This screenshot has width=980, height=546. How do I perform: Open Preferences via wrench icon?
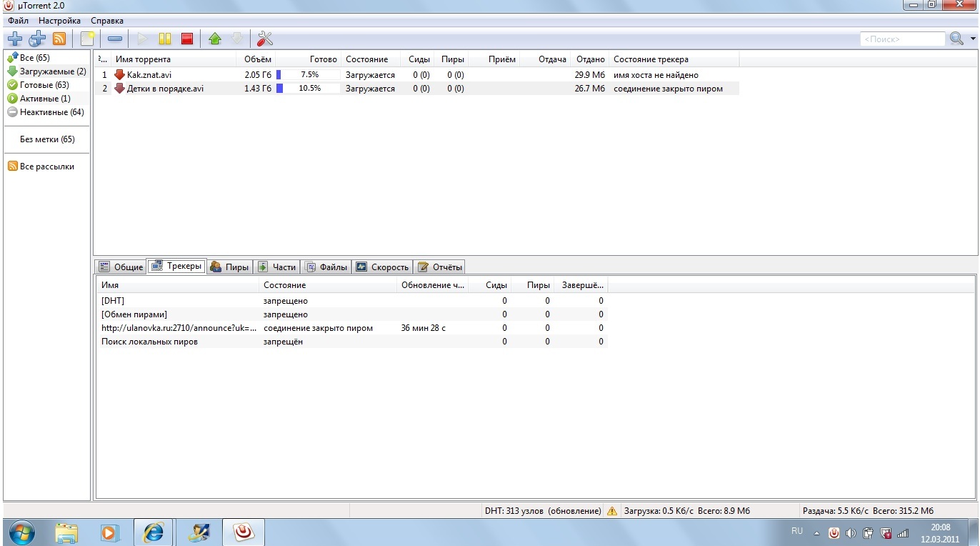click(x=265, y=39)
